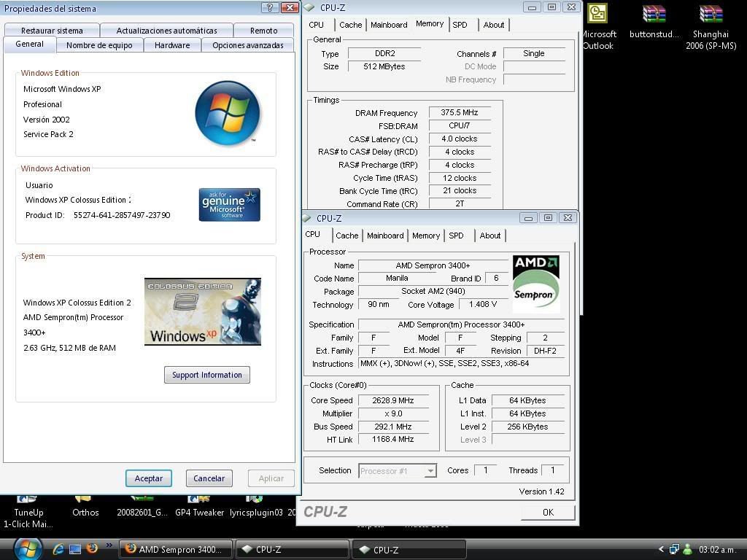Click the green Messenger tray icon
Screen dimensions: 747x560
click(687, 549)
